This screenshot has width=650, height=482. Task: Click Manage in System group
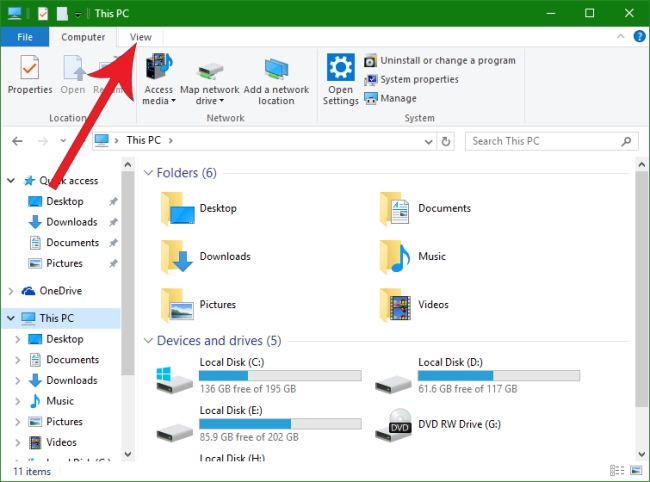pos(390,98)
